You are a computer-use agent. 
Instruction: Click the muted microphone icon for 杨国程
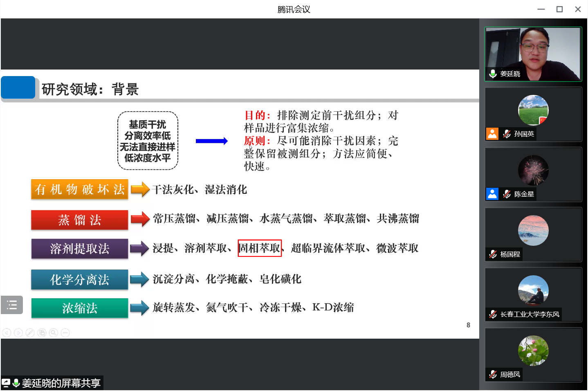493,254
